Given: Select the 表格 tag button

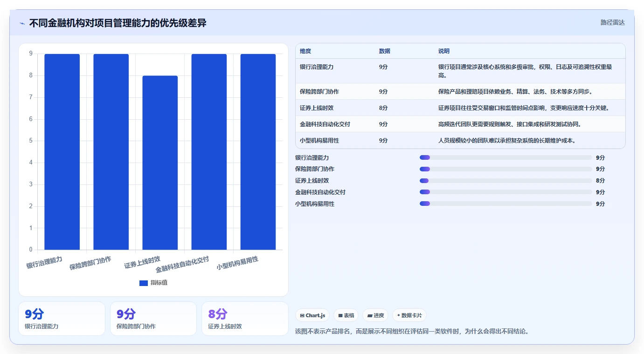Looking at the screenshot, I should coord(346,315).
